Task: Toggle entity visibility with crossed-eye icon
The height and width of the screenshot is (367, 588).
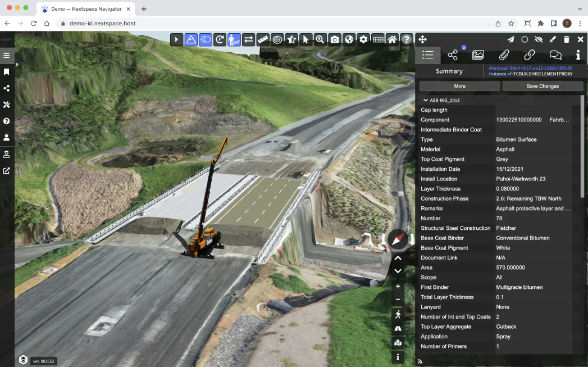Action: (x=539, y=39)
